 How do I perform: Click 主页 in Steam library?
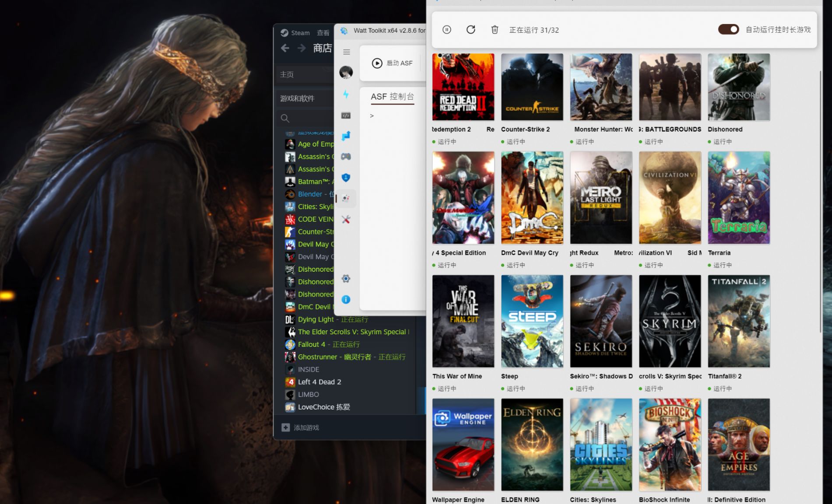tap(305, 74)
